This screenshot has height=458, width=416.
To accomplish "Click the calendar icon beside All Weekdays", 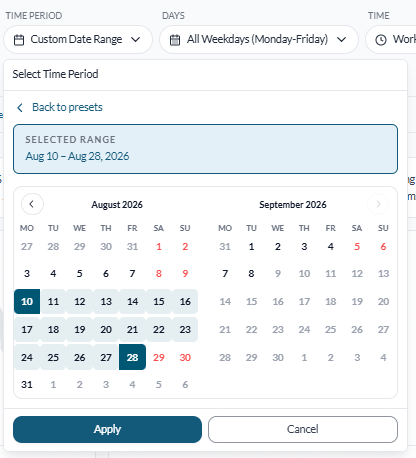I will pyautogui.click(x=175, y=40).
